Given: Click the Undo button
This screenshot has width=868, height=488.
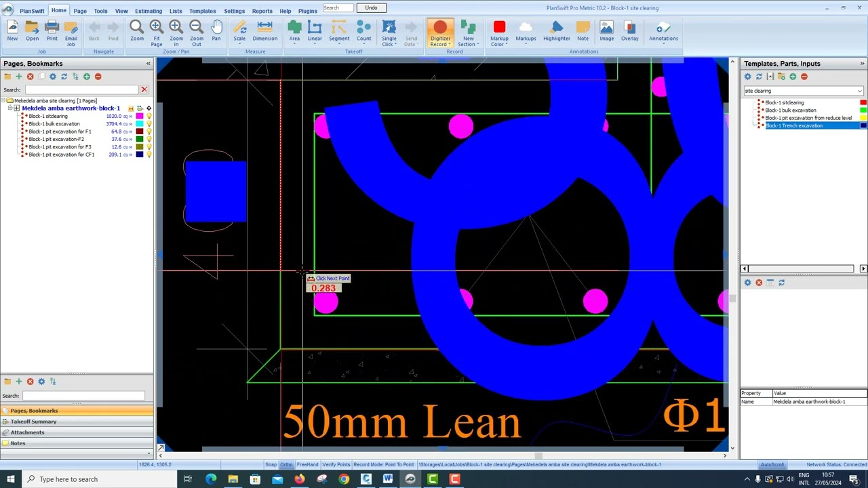Looking at the screenshot, I should coord(371,8).
